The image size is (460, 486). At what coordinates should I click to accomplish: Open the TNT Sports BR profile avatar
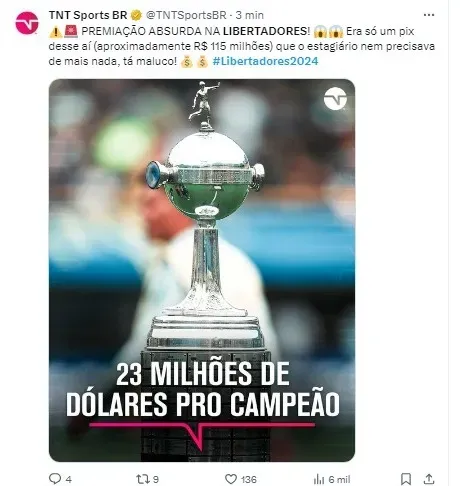[x=27, y=23]
